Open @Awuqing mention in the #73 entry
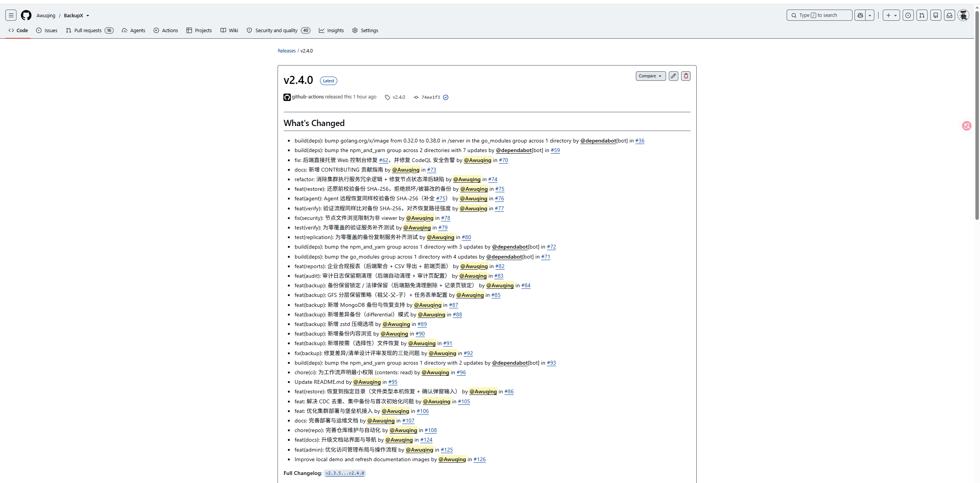Viewport: 980px width, 483px height. (406, 170)
